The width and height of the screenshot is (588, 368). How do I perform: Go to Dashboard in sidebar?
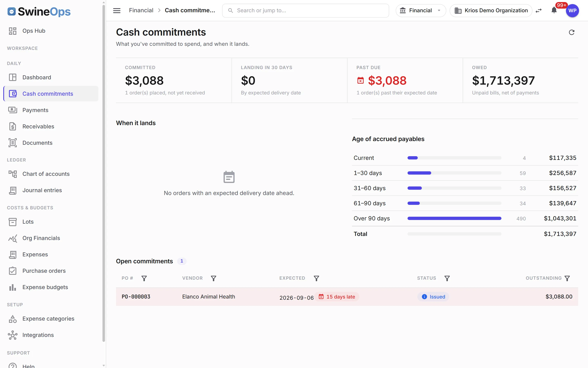(51, 77)
